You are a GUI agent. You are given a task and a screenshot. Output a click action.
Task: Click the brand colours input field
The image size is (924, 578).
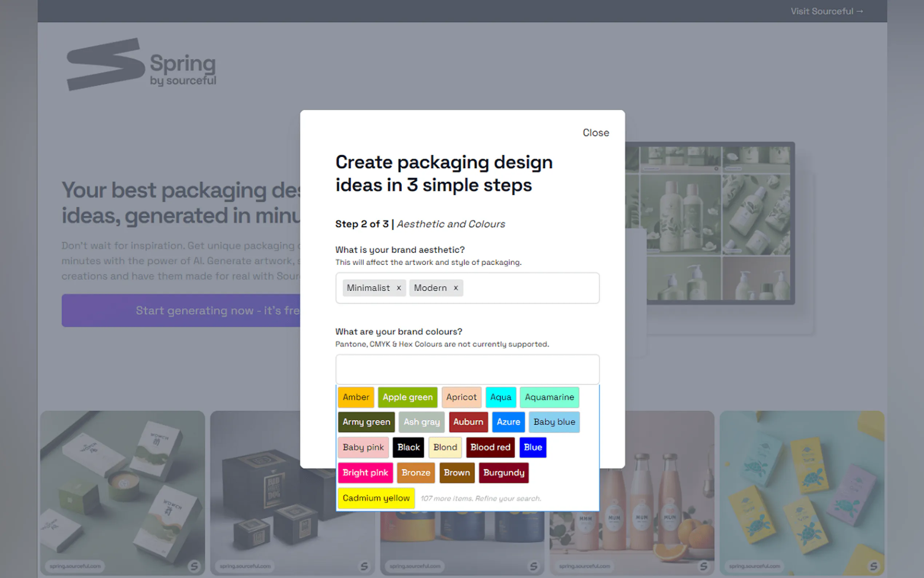467,369
